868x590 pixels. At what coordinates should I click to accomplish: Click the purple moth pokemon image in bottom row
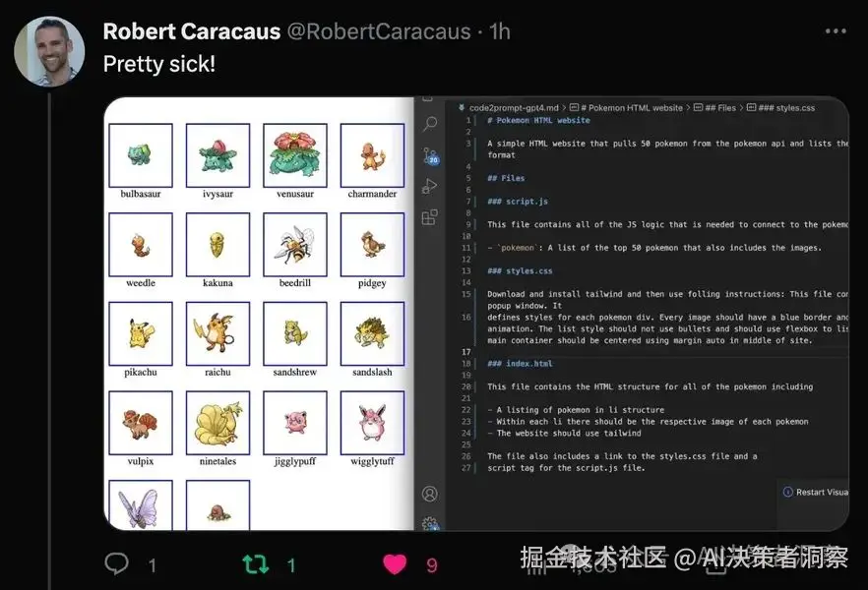tap(141, 505)
